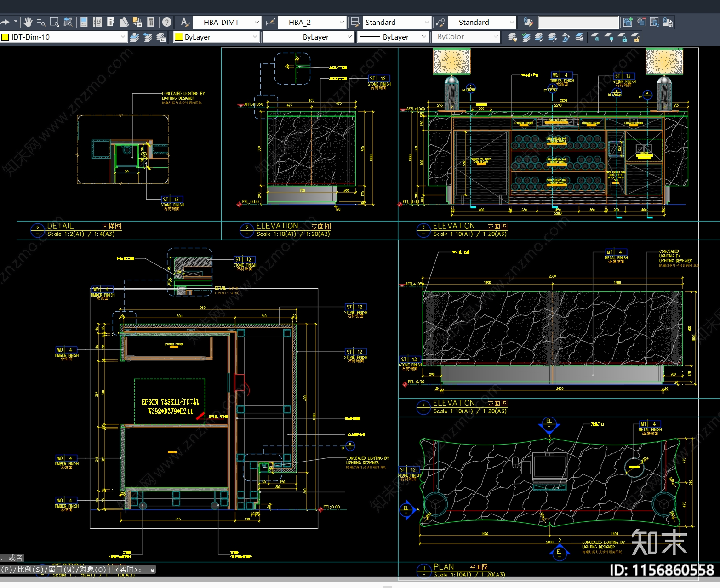Click the Zoom Previous icon
Image resolution: width=720 pixels, height=588 pixels.
click(68, 22)
